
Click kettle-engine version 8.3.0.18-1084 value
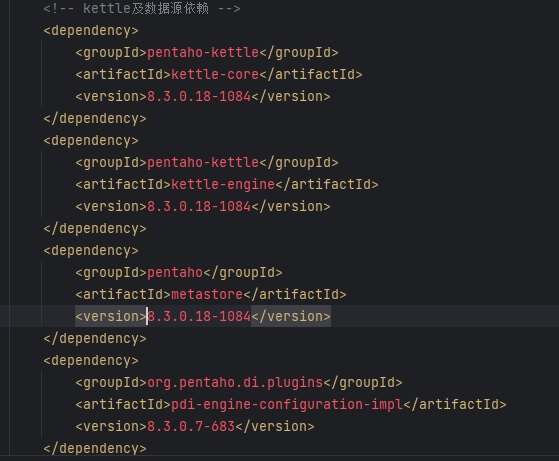click(199, 206)
